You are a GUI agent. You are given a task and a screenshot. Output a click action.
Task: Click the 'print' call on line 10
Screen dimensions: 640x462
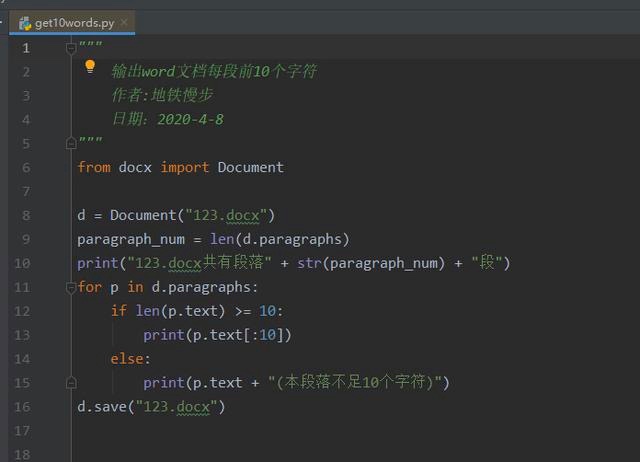pos(98,264)
